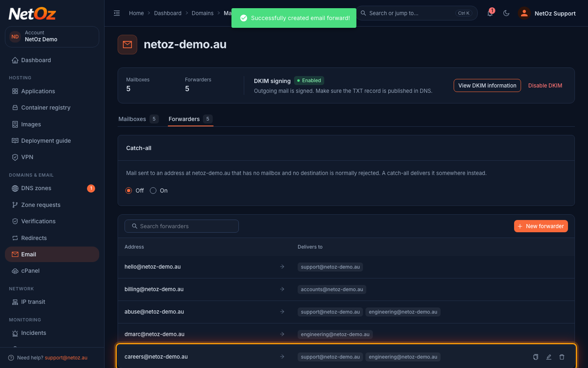Open the NetOz Support user menu
588x368 pixels.
click(x=547, y=13)
